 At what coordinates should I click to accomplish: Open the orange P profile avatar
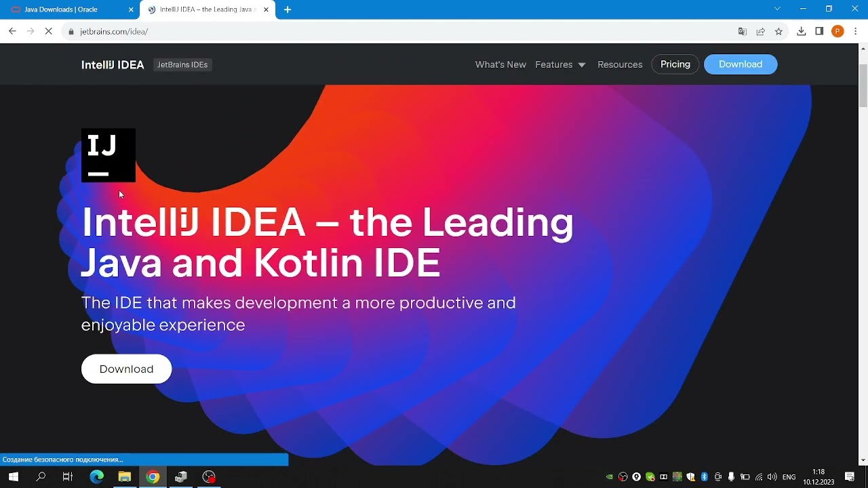(837, 31)
